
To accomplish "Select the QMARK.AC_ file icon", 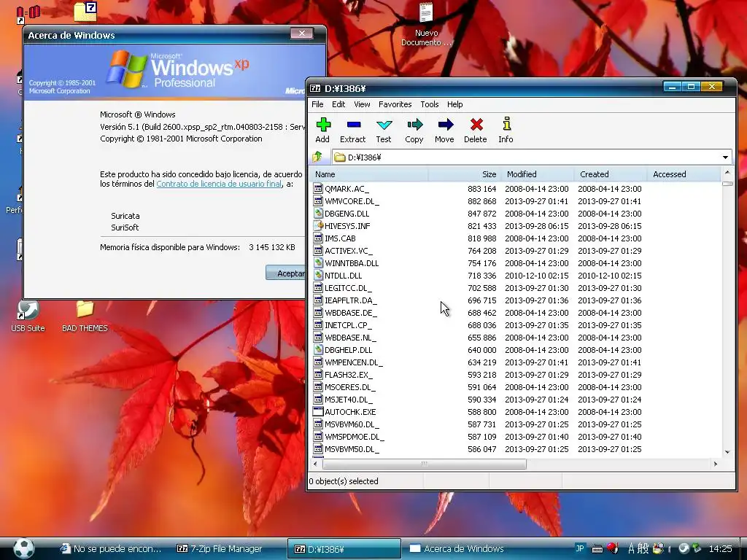I will pos(318,189).
